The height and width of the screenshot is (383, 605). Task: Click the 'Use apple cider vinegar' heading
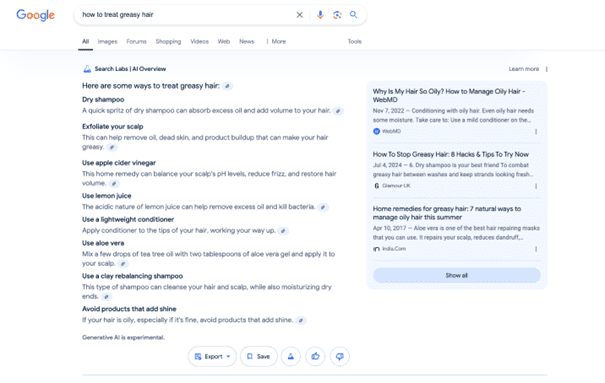(x=119, y=163)
